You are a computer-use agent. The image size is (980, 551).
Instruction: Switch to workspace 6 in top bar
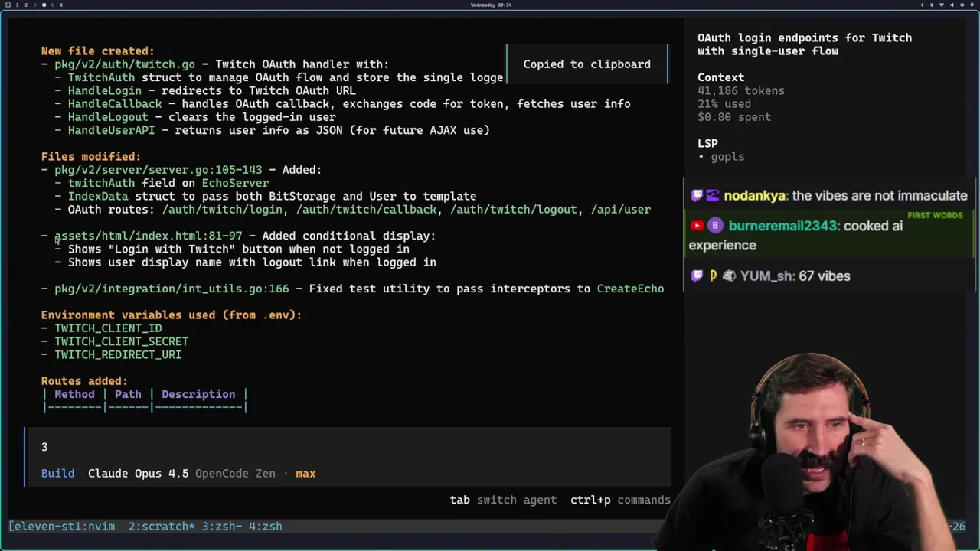(61, 5)
